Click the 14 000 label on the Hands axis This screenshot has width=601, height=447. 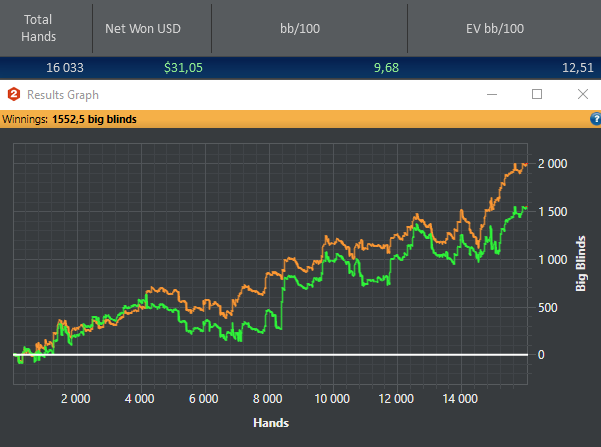click(x=460, y=399)
